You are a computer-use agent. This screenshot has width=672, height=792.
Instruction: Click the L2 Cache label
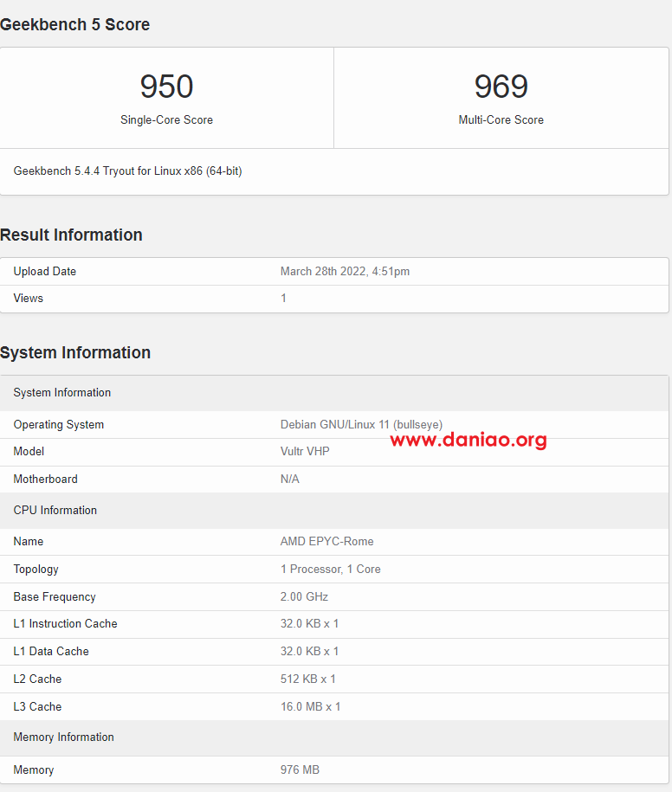click(37, 679)
